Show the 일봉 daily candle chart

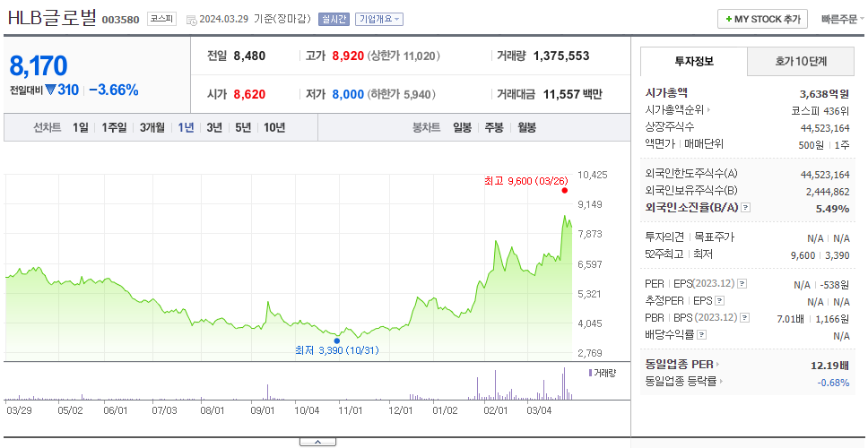pos(462,128)
